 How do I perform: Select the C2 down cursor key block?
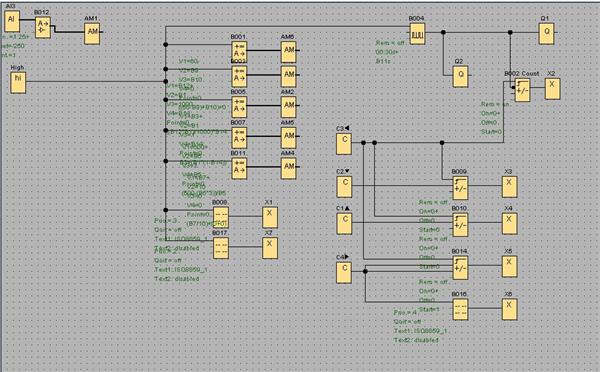[x=344, y=187]
